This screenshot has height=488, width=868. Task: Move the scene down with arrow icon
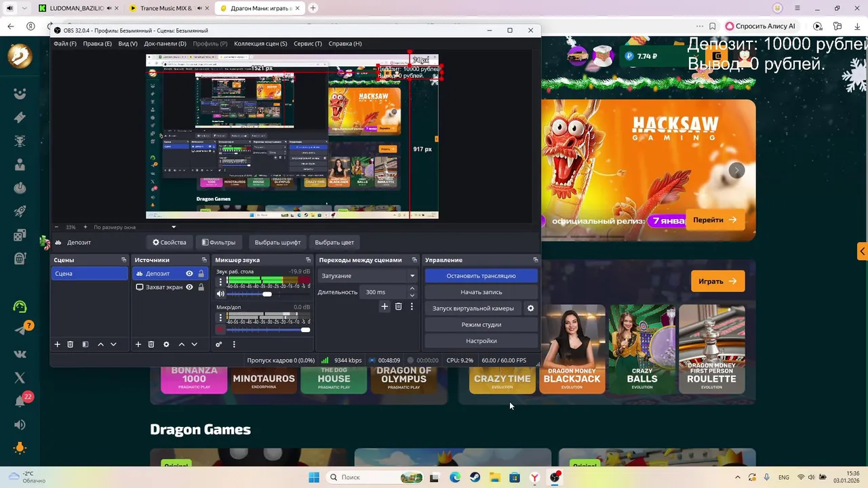click(x=113, y=344)
